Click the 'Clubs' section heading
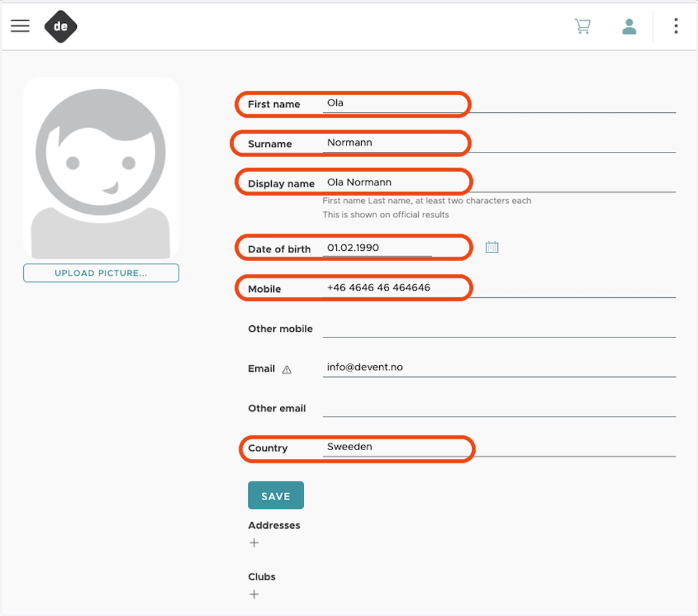Image resolution: width=698 pixels, height=616 pixels. pos(262,576)
